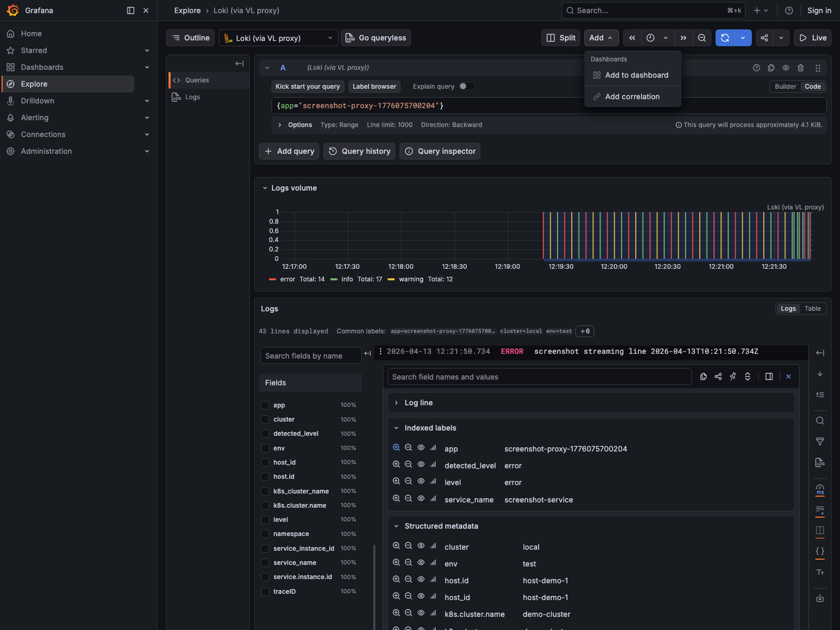The image size is (840, 630).
Task: Check the app field checkbox
Action: pos(265,405)
